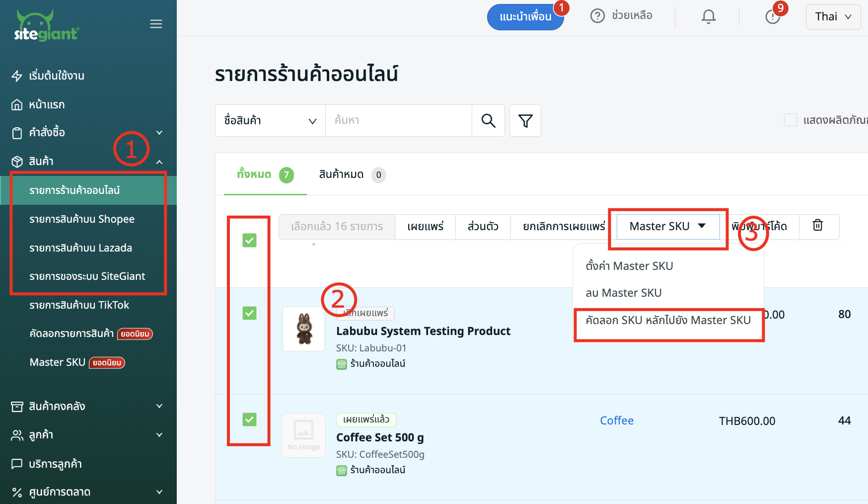Click the search magnifier icon
The width and height of the screenshot is (868, 504).
click(x=488, y=120)
